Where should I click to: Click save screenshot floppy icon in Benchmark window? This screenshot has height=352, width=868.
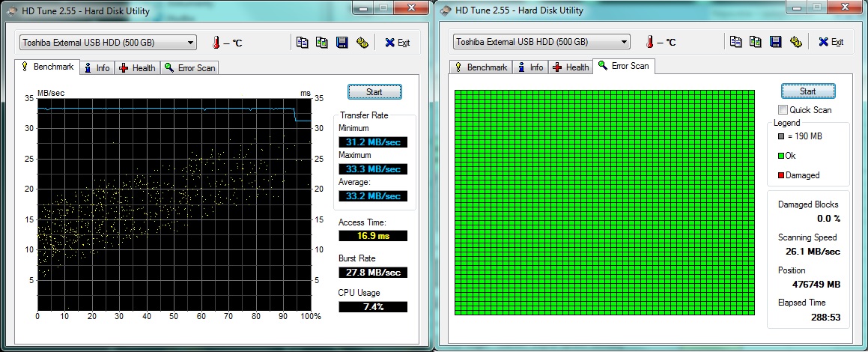[x=342, y=43]
